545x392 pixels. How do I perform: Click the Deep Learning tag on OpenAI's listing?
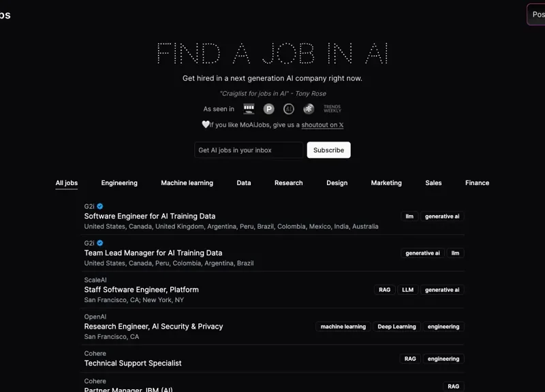tap(396, 327)
